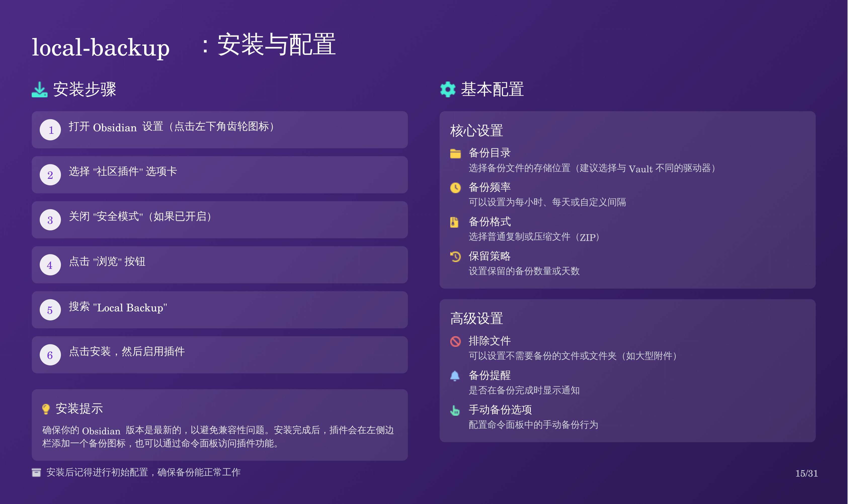Click the pointing hand icon for 手动备份选项
The height and width of the screenshot is (504, 848).
point(455,410)
